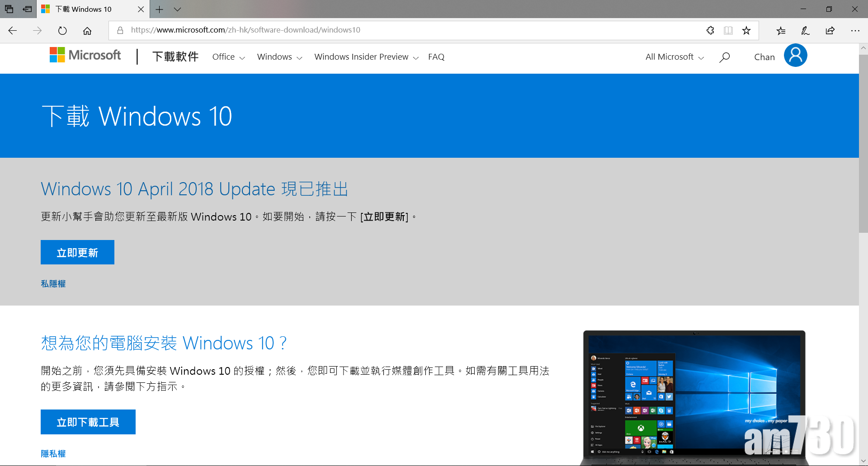Image resolution: width=868 pixels, height=466 pixels.
Task: Expand the All Microsoft dropdown
Action: pyautogui.click(x=674, y=57)
